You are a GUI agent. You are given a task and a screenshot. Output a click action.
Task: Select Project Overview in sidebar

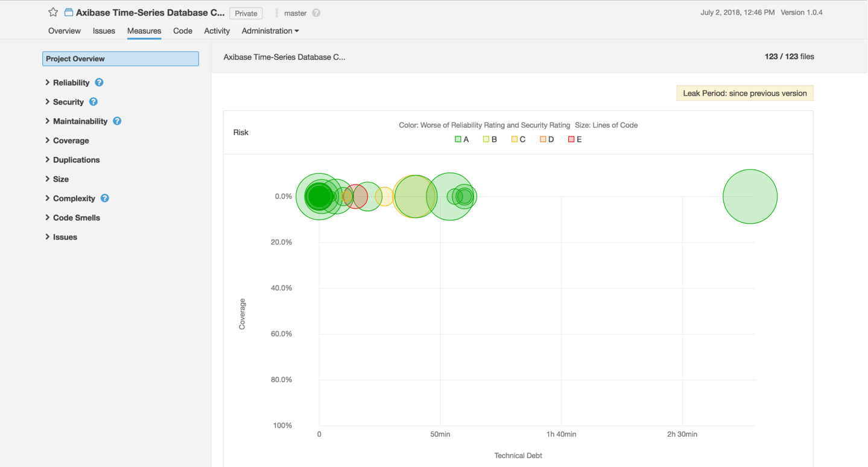(121, 59)
